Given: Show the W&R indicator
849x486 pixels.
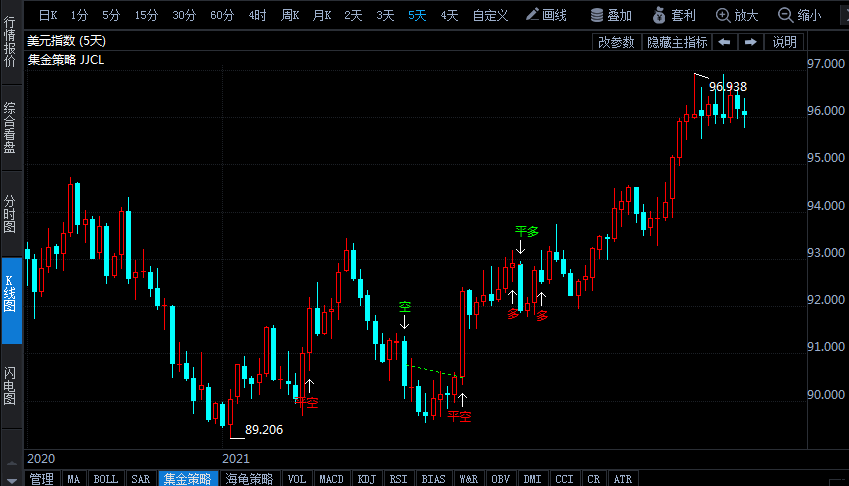Looking at the screenshot, I should click(x=469, y=479).
